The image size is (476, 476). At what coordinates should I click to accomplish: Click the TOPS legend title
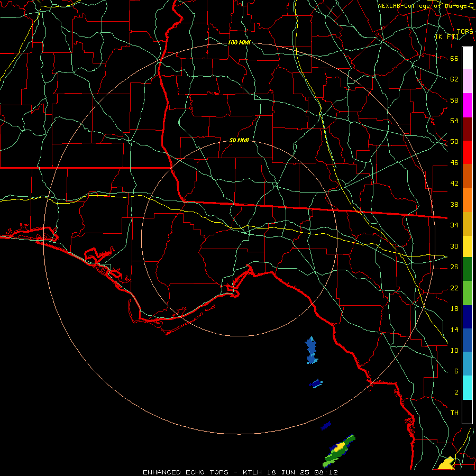coord(465,32)
